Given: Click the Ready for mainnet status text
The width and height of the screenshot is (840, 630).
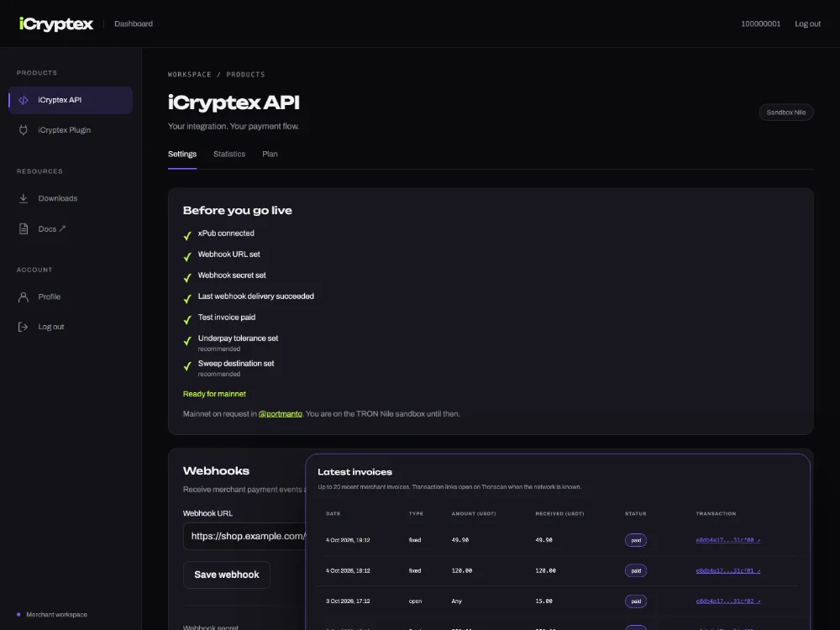Looking at the screenshot, I should pos(214,394).
